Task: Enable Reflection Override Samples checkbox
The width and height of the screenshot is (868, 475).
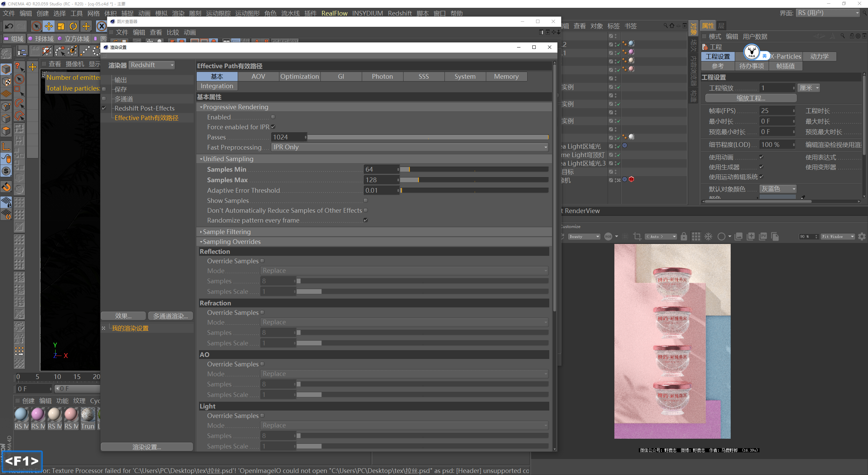Action: (x=262, y=261)
